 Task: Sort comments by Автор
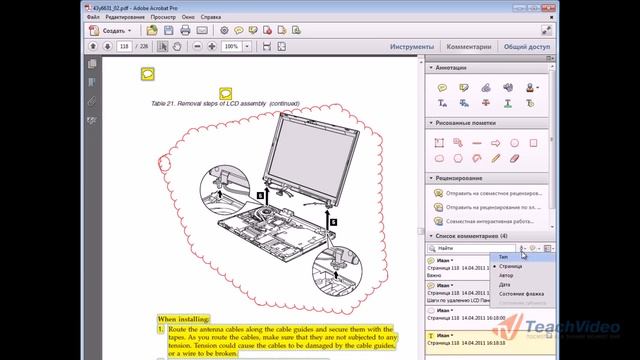coord(522,276)
